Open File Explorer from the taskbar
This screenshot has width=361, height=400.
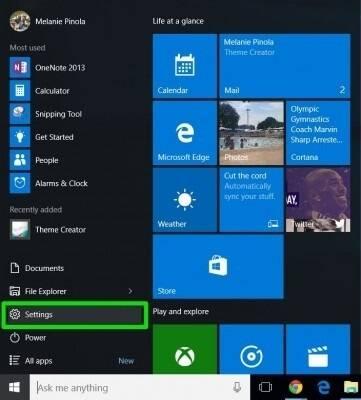pyautogui.click(x=351, y=388)
